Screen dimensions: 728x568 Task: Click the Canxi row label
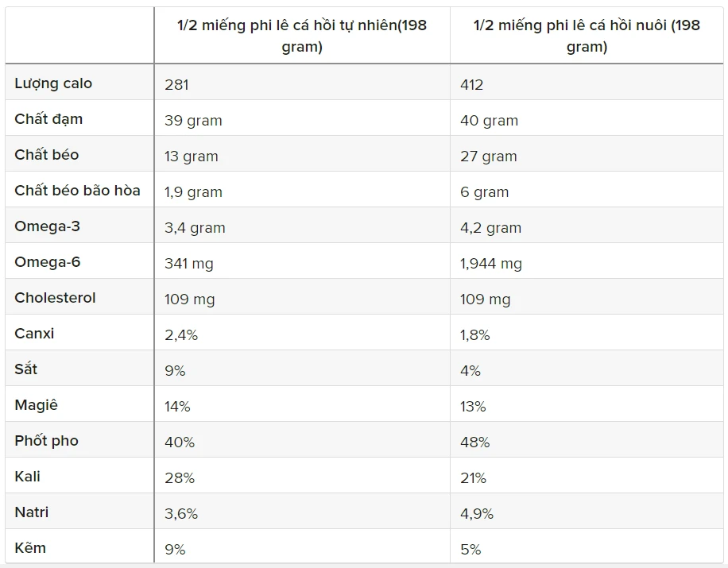pos(34,334)
